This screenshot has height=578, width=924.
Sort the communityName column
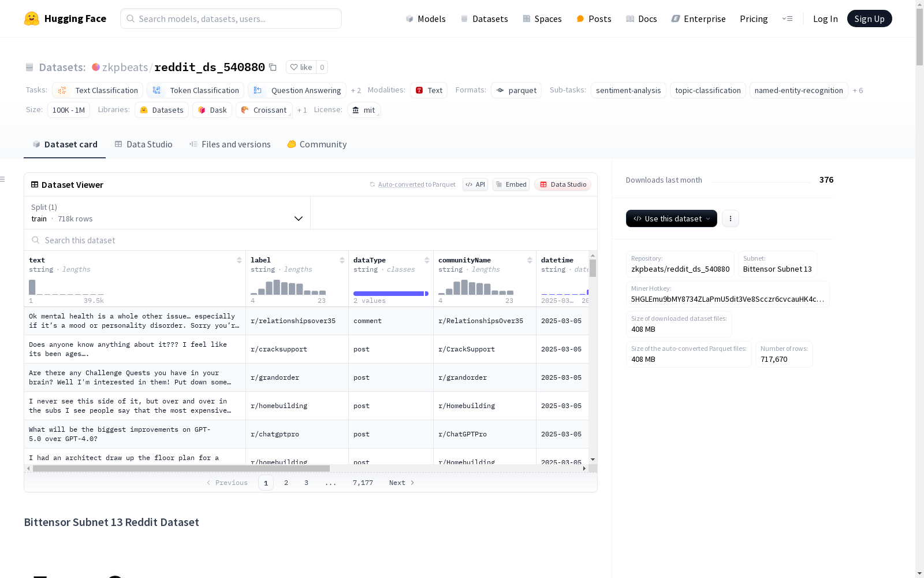click(x=530, y=260)
